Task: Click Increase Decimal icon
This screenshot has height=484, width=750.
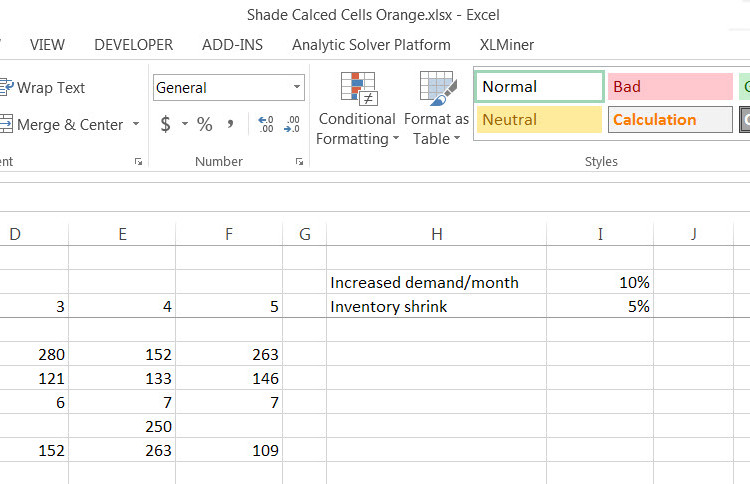Action: [x=266, y=124]
